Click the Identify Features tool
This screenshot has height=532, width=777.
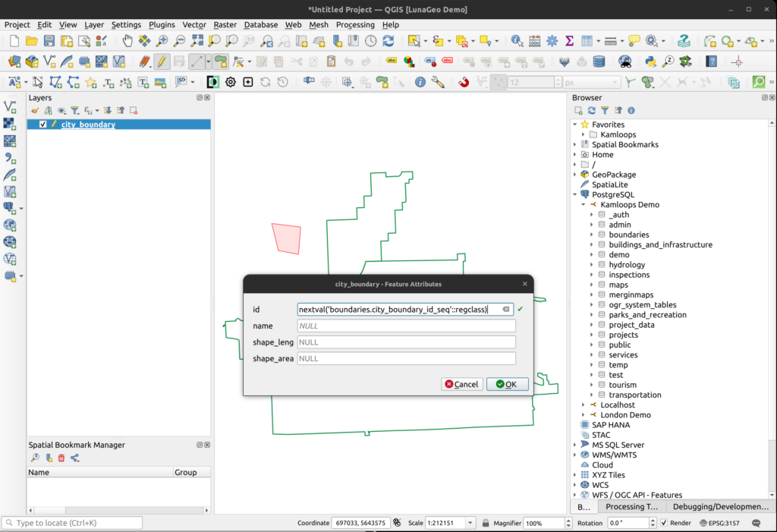pyautogui.click(x=517, y=41)
